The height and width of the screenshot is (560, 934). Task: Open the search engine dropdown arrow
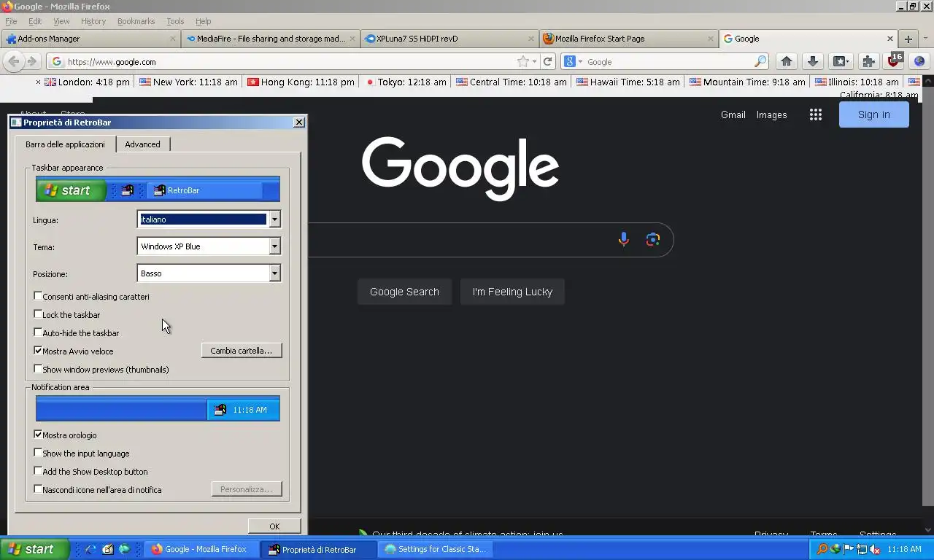tap(581, 62)
